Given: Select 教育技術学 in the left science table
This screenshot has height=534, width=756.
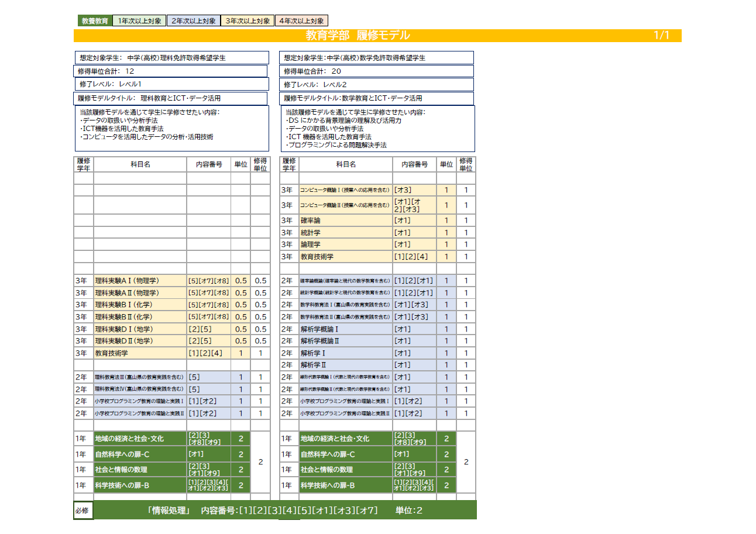Looking at the screenshot, I should [140, 353].
